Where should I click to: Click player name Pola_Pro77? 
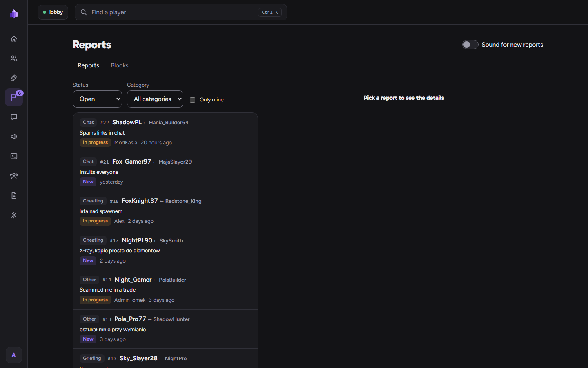[130, 319]
